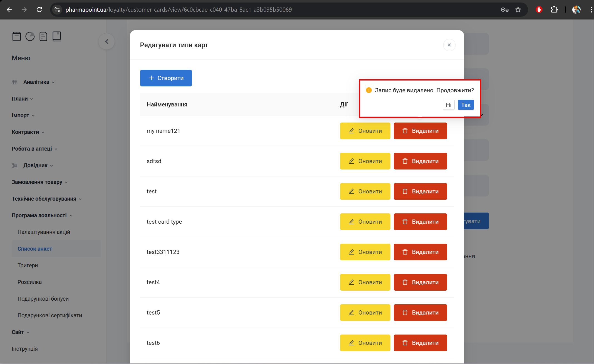Click Оновити for the test card type row
The height and width of the screenshot is (364, 594).
point(365,222)
